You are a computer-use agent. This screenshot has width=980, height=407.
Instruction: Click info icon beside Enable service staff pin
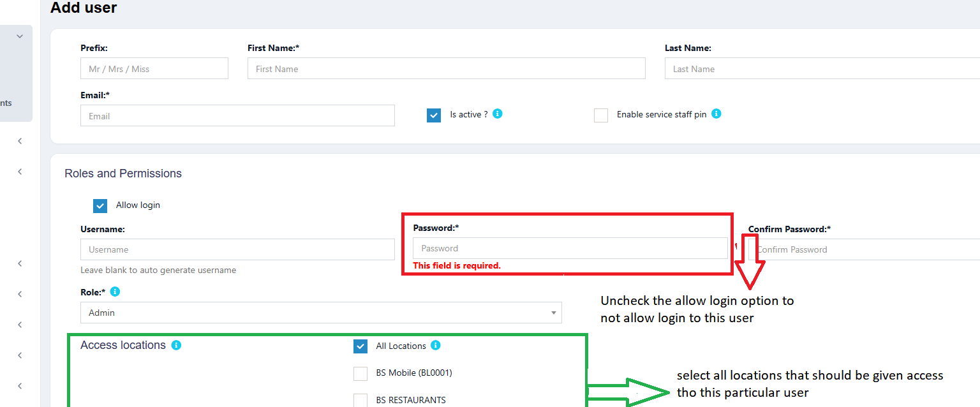[716, 114]
